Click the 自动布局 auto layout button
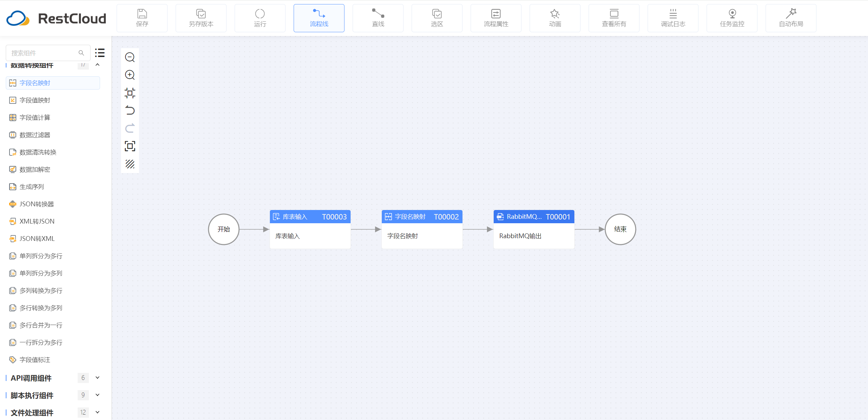The width and height of the screenshot is (868, 420). pos(791,18)
